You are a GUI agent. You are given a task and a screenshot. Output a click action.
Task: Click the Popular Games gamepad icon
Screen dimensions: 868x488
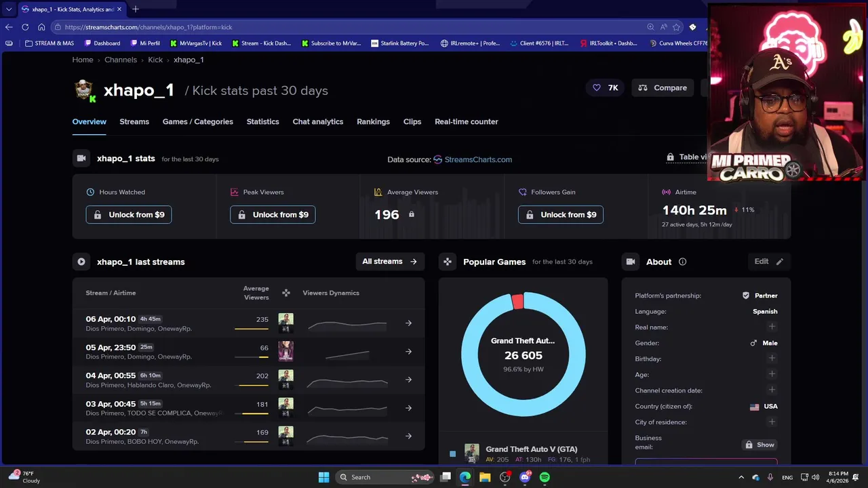tap(447, 262)
